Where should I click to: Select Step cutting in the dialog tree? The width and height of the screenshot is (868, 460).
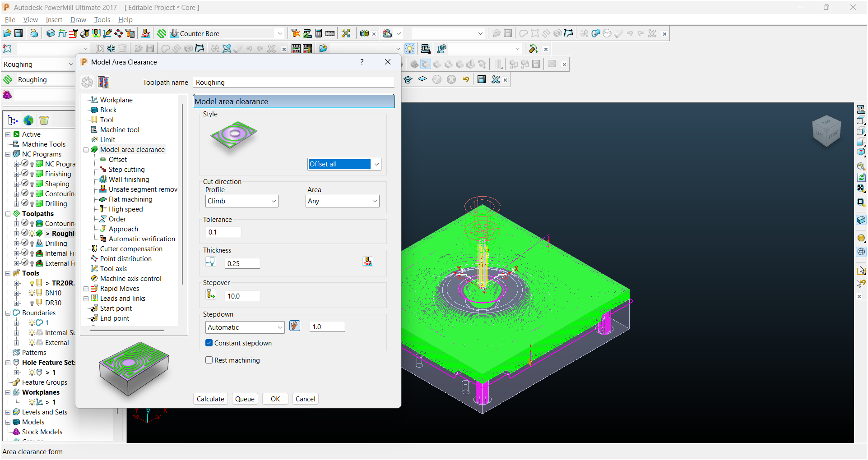pyautogui.click(x=126, y=170)
